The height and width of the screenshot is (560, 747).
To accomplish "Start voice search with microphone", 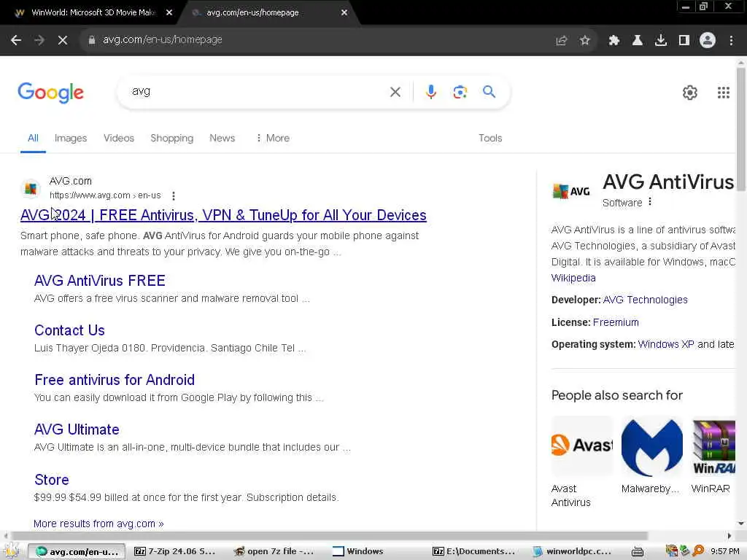I will coord(430,92).
